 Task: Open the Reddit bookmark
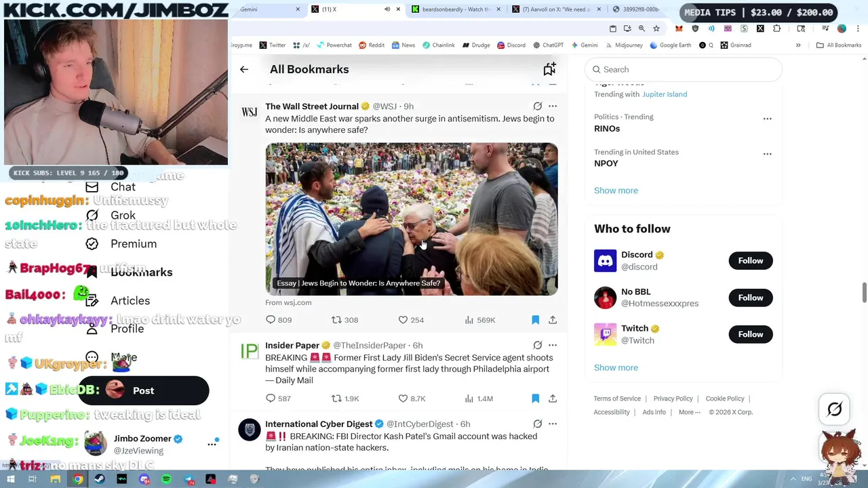(x=372, y=45)
